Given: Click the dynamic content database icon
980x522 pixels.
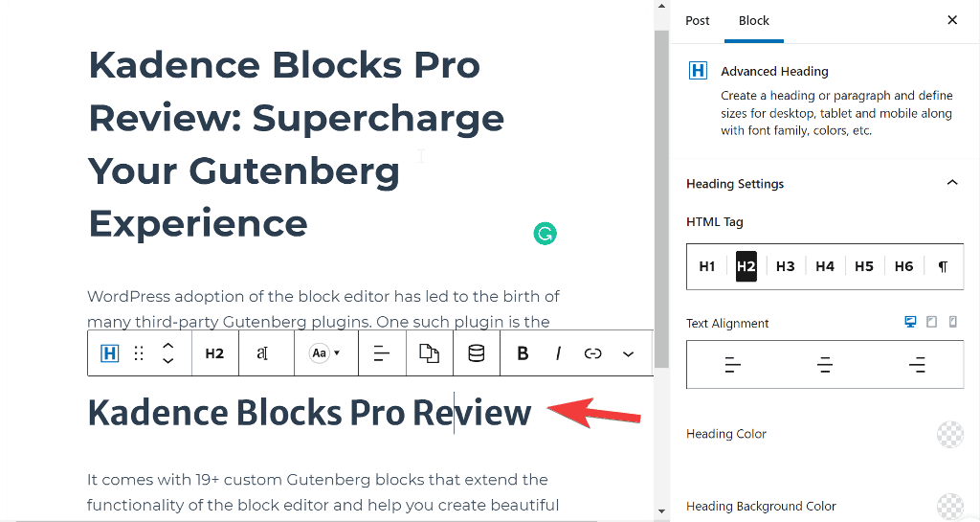Looking at the screenshot, I should pyautogui.click(x=476, y=353).
